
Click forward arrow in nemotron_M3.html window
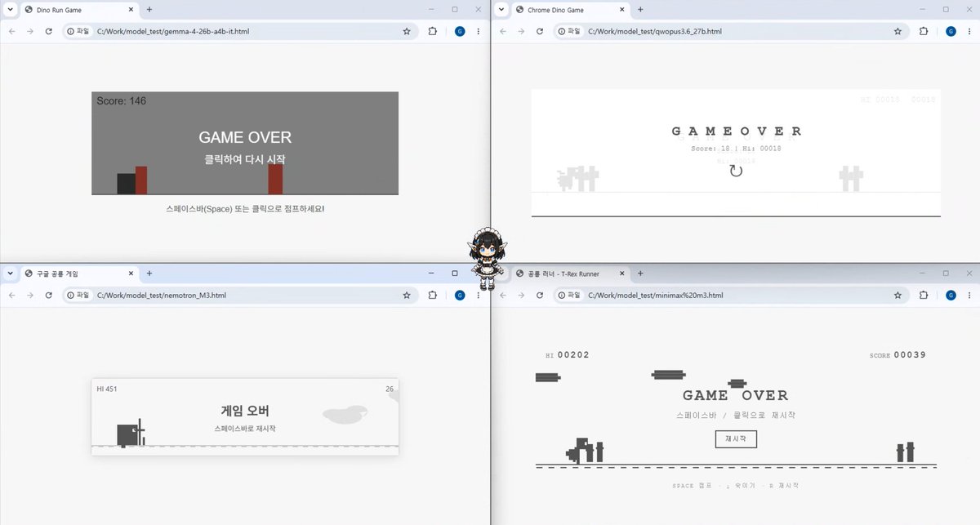[x=30, y=295]
